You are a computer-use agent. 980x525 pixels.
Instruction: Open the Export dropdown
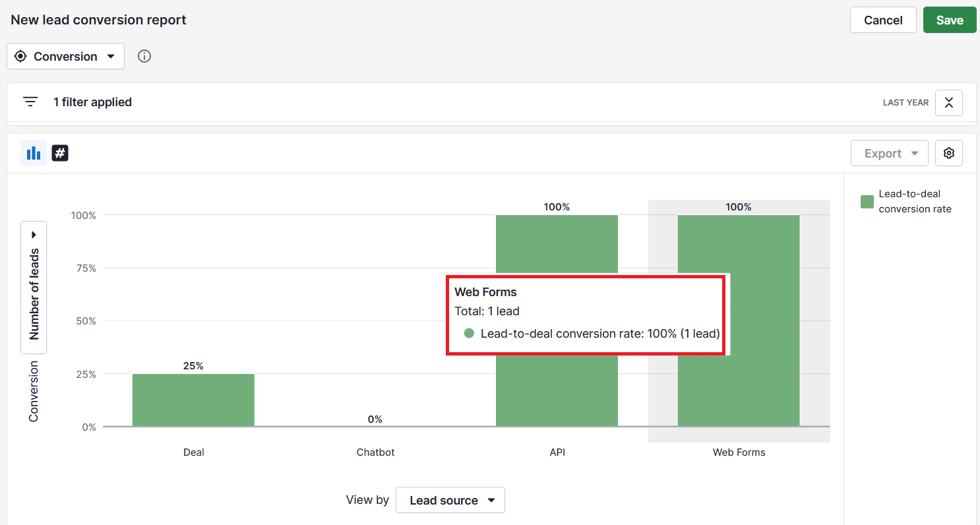tap(889, 153)
